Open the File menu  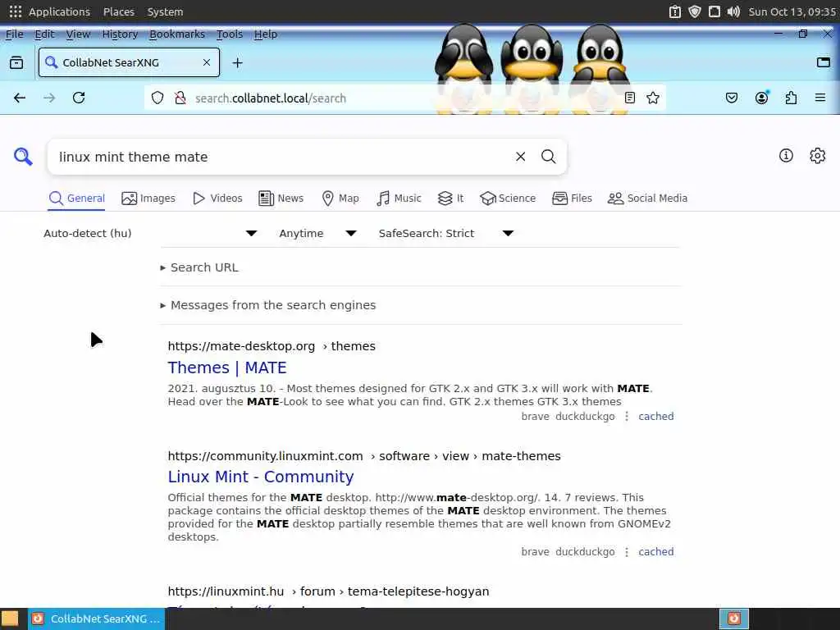click(x=15, y=34)
